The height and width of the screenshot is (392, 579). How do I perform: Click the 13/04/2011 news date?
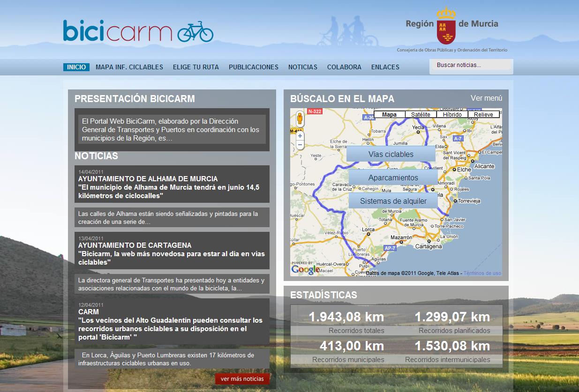click(90, 238)
